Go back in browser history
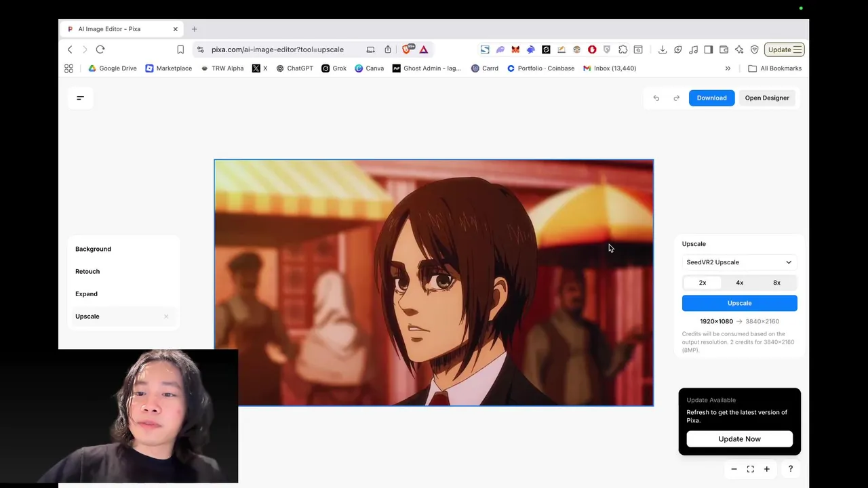Screen dimensions: 868x488 (x=70, y=49)
